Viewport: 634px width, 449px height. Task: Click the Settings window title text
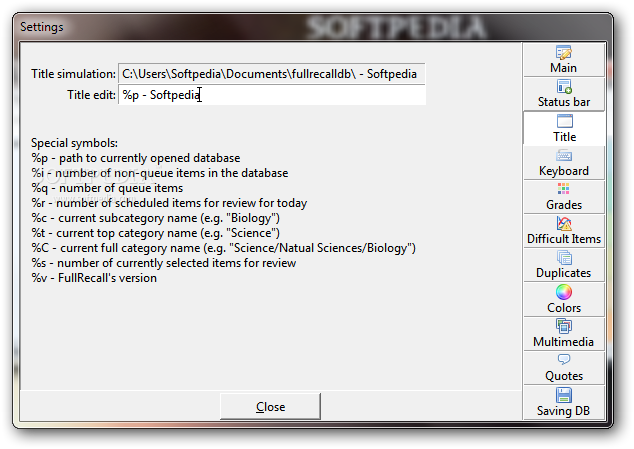click(x=42, y=27)
